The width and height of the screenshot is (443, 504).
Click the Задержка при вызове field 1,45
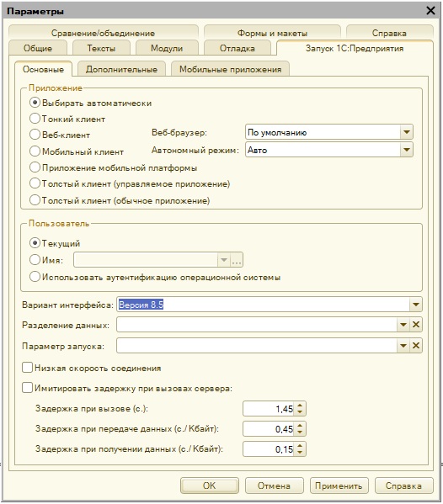(x=270, y=409)
